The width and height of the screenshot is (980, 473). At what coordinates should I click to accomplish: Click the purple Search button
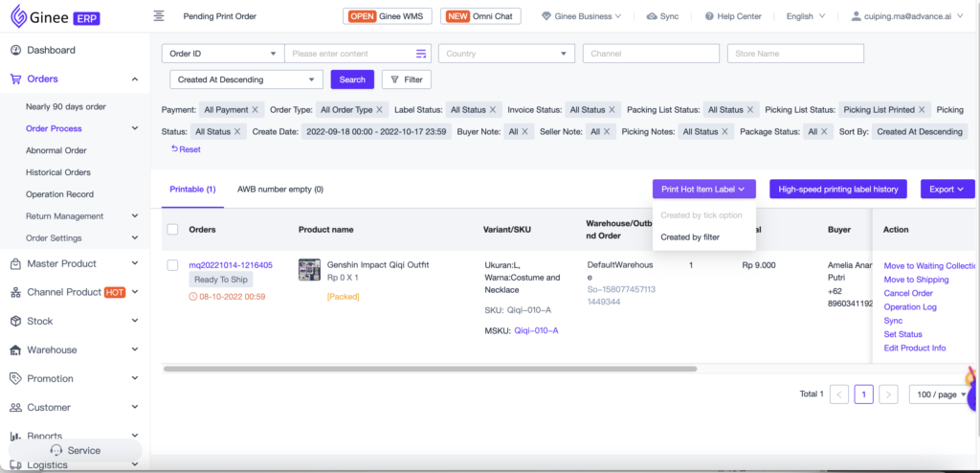coord(352,80)
